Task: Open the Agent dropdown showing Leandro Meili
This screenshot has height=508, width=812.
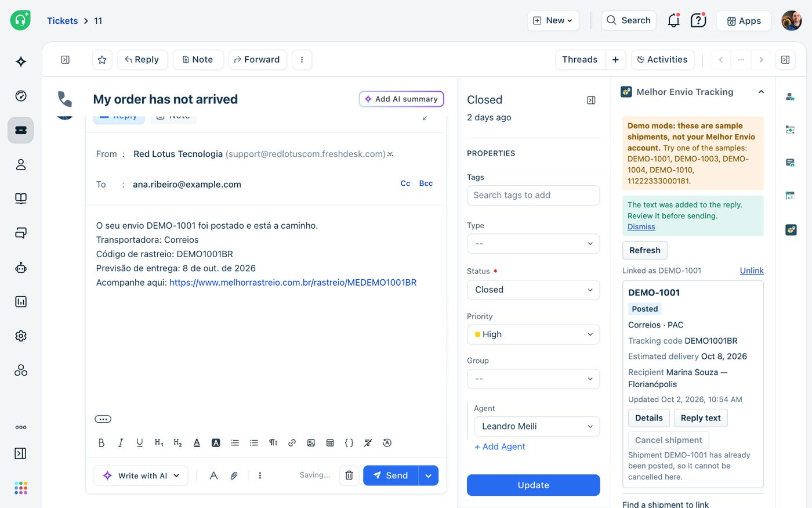Action: tap(536, 426)
